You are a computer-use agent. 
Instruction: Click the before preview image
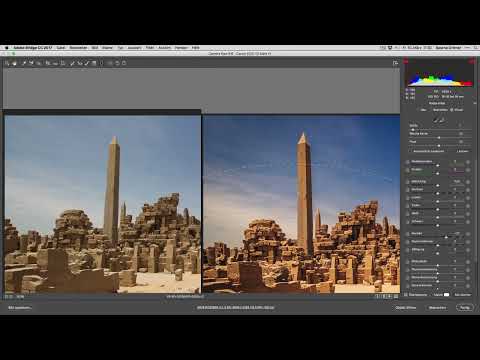pyautogui.click(x=102, y=204)
